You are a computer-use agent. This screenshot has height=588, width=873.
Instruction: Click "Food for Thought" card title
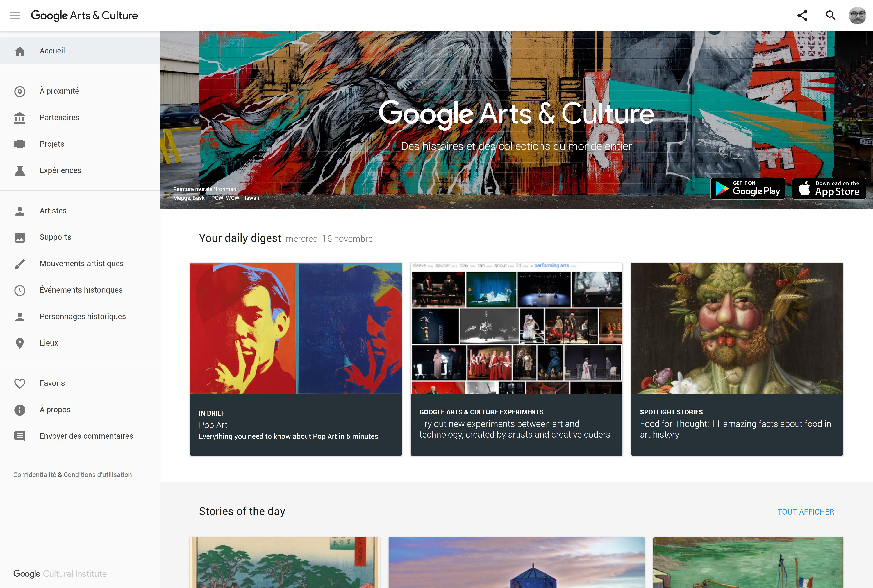pos(735,429)
